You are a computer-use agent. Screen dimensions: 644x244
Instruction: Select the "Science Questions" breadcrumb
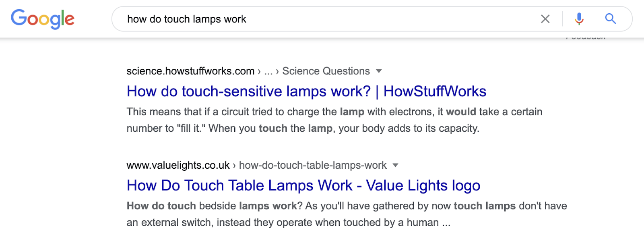[326, 71]
